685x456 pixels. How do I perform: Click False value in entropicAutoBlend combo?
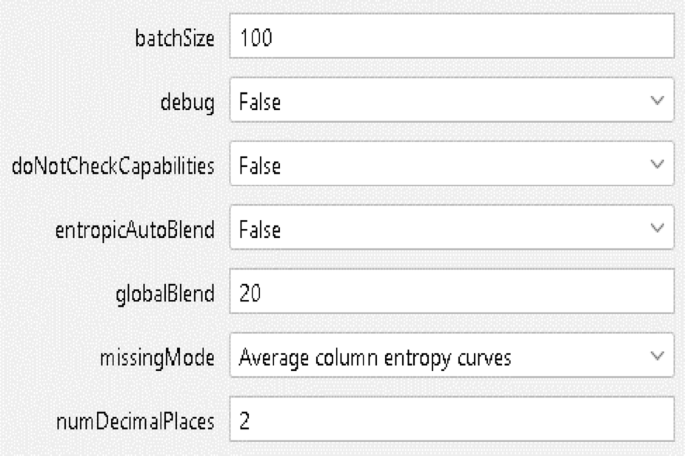(259, 228)
